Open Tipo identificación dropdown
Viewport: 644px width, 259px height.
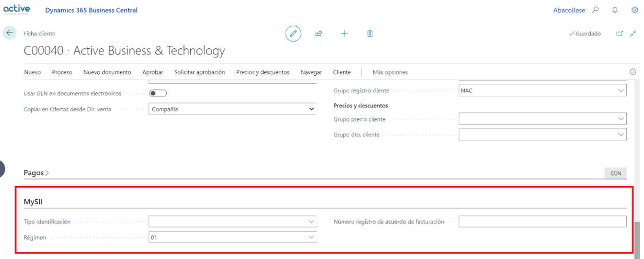pyautogui.click(x=233, y=222)
